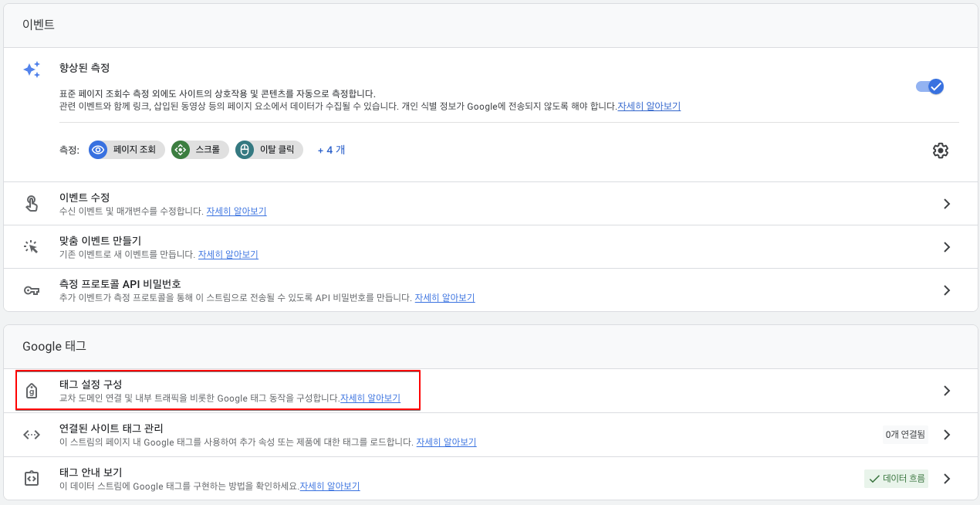Click the 태그 설정 구성 row title
The width and height of the screenshot is (980, 505).
coord(91,385)
